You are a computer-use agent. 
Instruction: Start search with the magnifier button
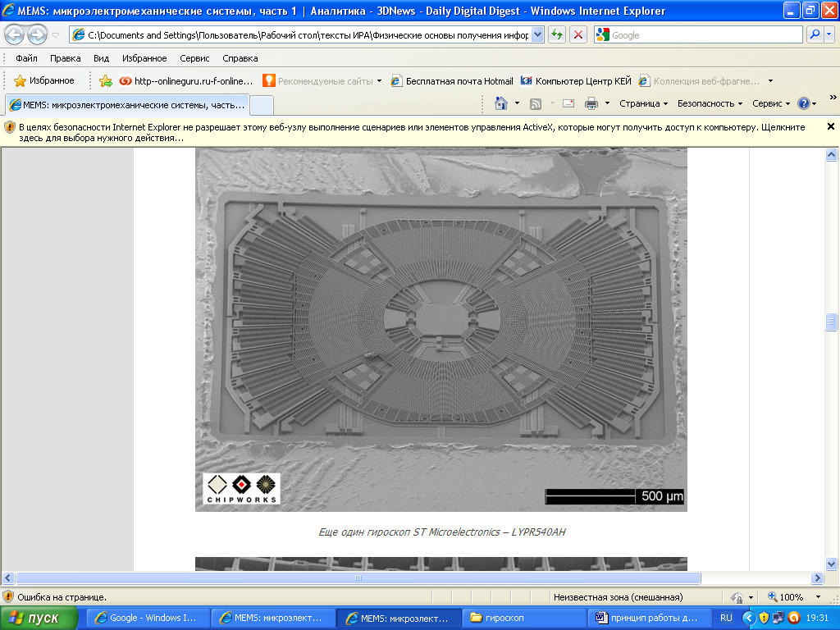click(x=815, y=35)
